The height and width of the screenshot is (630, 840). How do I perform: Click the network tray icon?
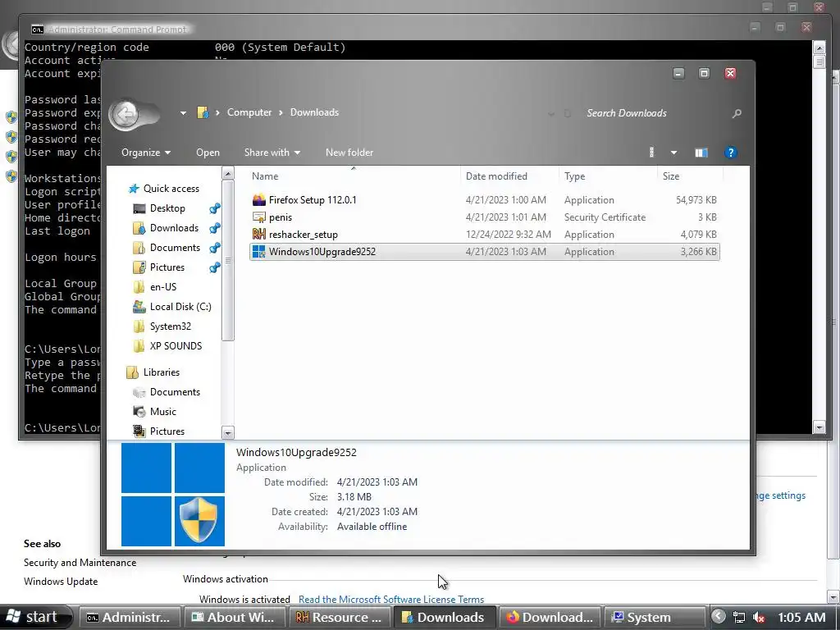click(x=739, y=618)
